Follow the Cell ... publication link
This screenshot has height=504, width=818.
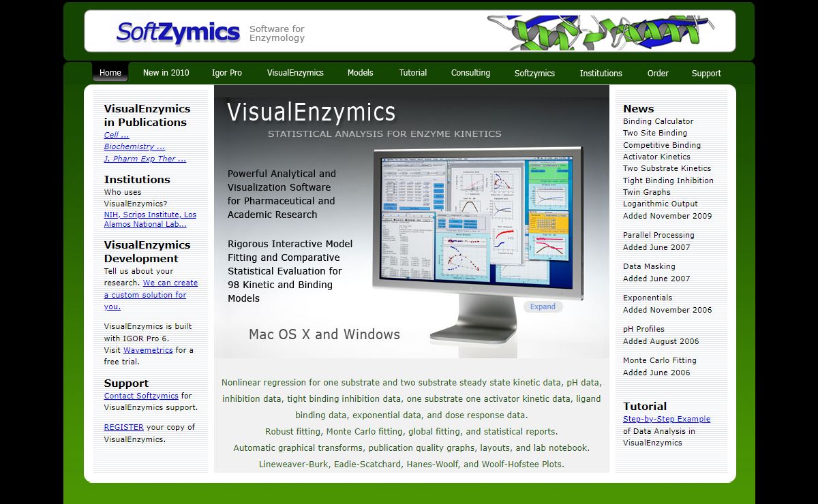[117, 135]
